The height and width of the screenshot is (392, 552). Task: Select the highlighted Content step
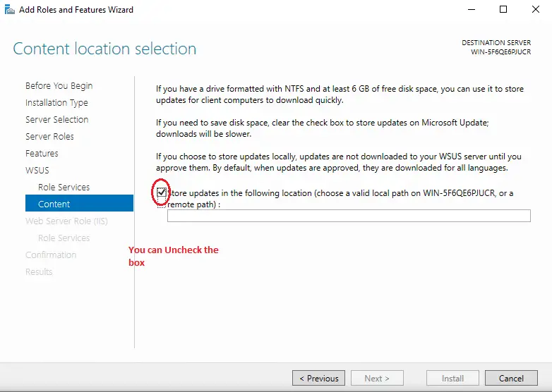pyautogui.click(x=79, y=204)
